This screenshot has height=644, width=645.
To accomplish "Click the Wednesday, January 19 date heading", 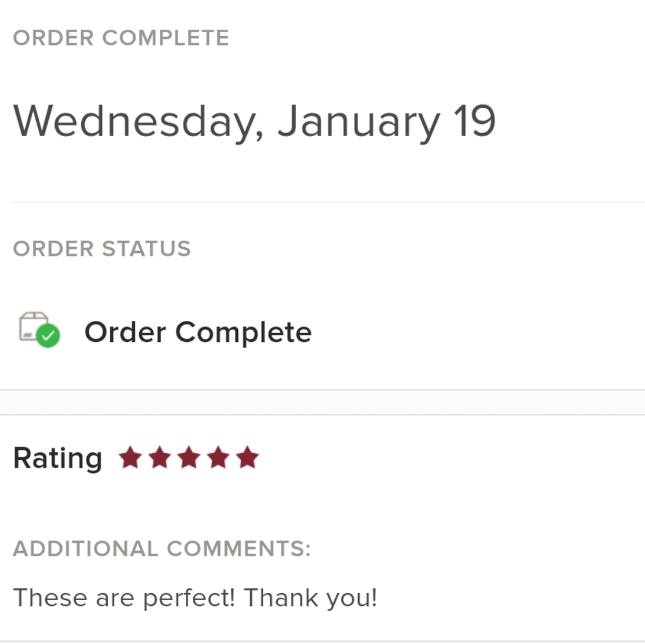I will pos(254,122).
